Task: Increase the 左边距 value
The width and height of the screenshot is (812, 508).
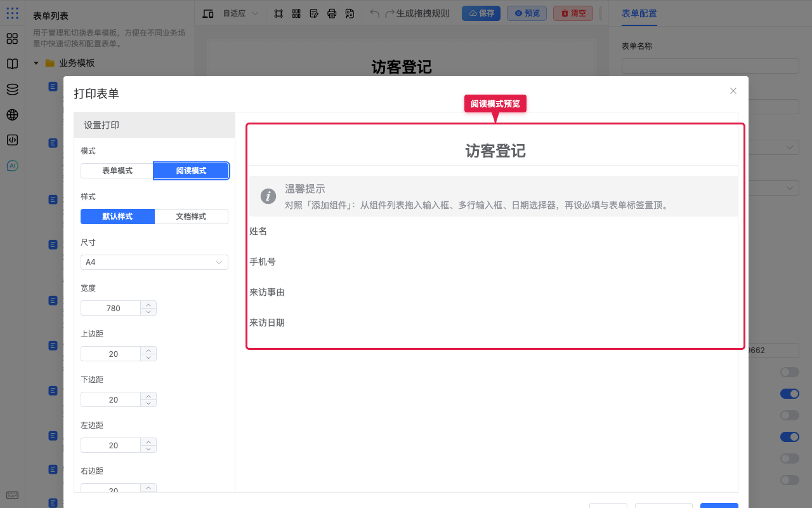Action: tap(148, 441)
